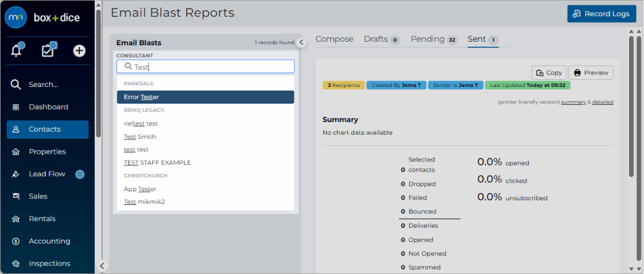644x274 pixels.
Task: Open printer friendly summary link
Action: [x=574, y=102]
